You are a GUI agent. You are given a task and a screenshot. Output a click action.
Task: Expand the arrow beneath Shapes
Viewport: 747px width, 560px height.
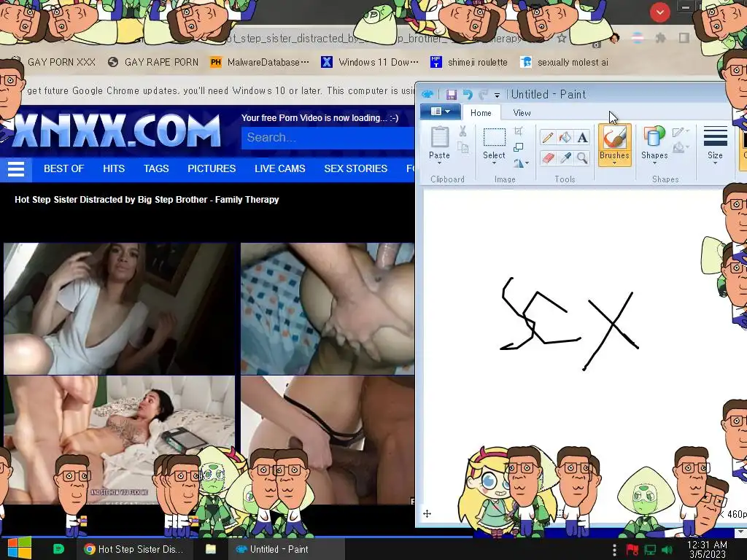(x=654, y=163)
